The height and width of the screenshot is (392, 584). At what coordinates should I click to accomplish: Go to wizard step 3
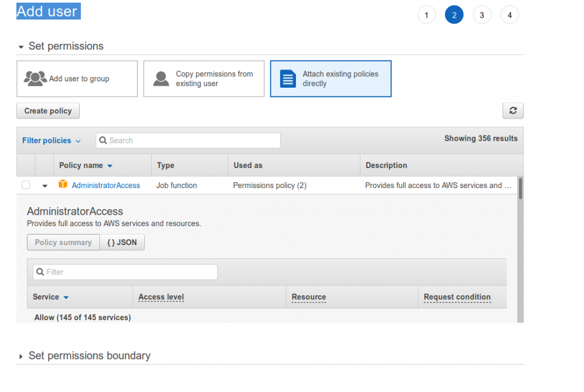(482, 15)
